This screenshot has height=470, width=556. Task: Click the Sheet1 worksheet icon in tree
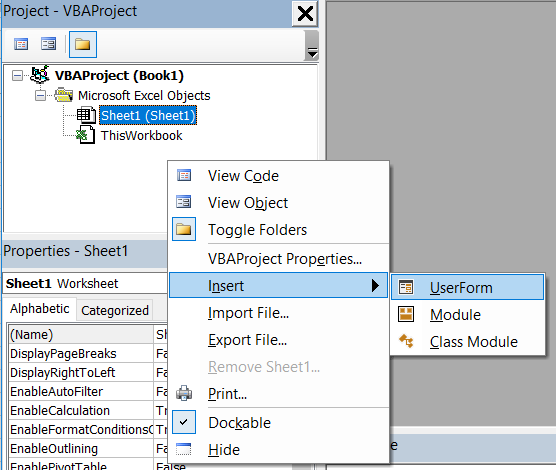(x=86, y=115)
